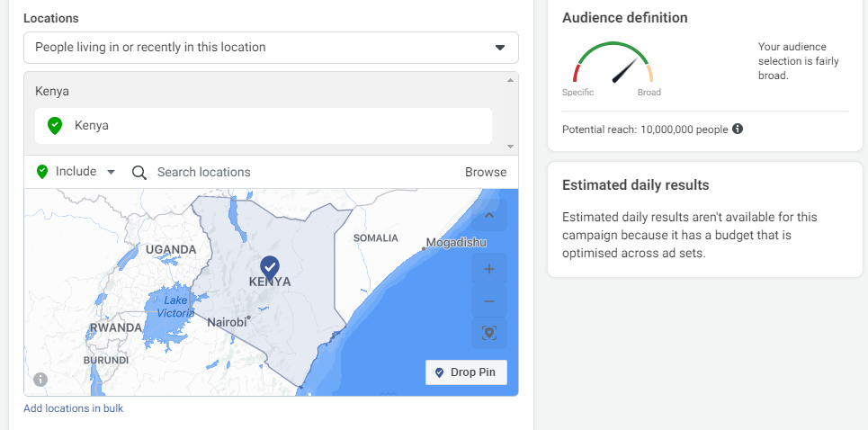868x430 pixels.
Task: Zoom out on the map
Action: pyautogui.click(x=489, y=301)
